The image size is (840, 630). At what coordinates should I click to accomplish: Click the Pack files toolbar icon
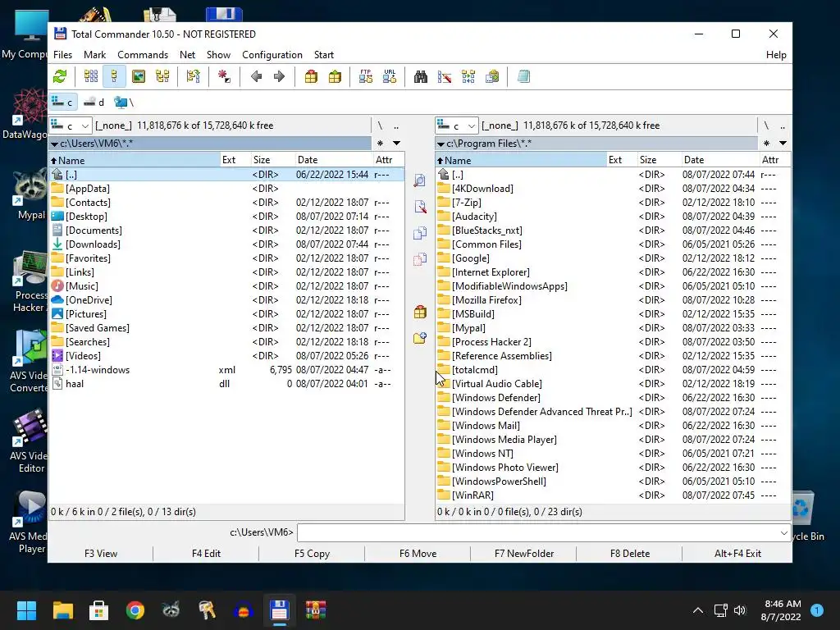point(311,76)
